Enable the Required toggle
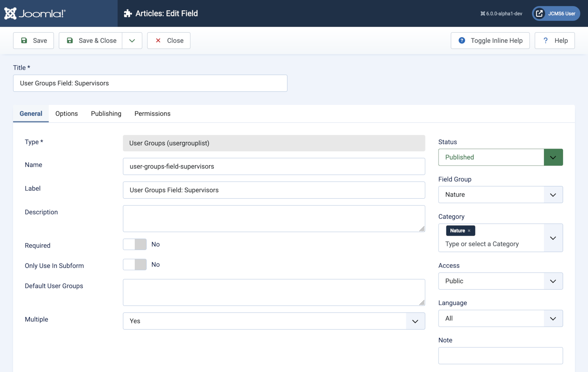 tap(134, 244)
